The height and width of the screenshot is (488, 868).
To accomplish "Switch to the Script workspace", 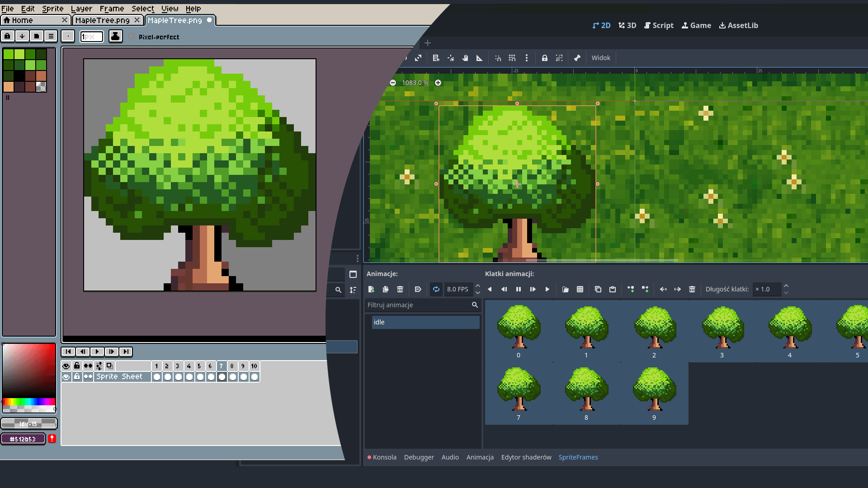I will click(x=659, y=25).
